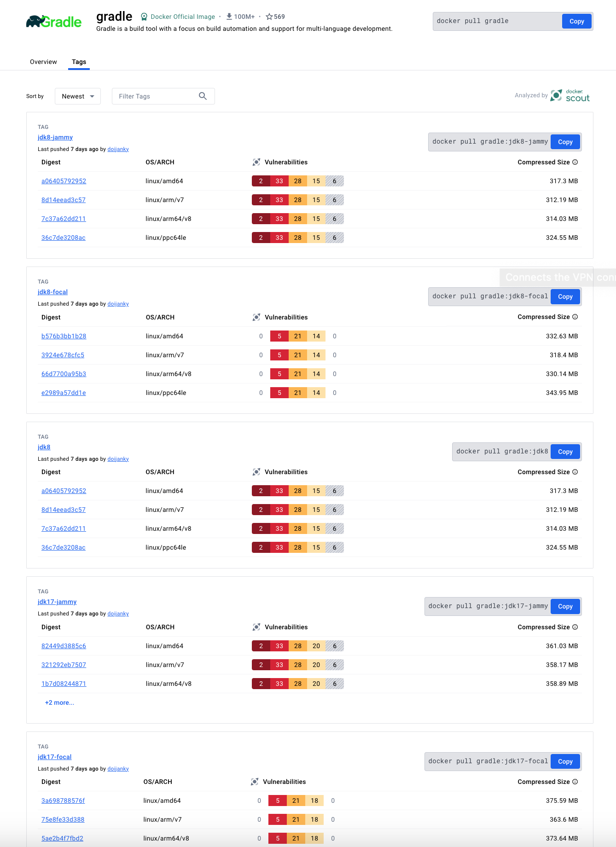Open doijanky user link under jdk8

click(x=118, y=459)
